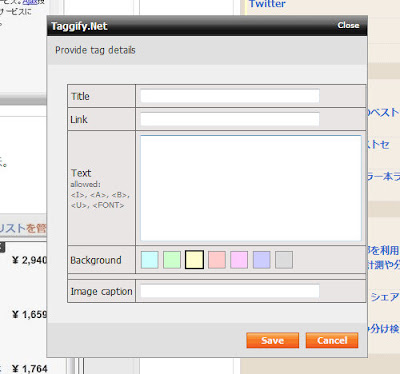Click the Image caption input field
The image size is (400, 374).
pos(230,291)
